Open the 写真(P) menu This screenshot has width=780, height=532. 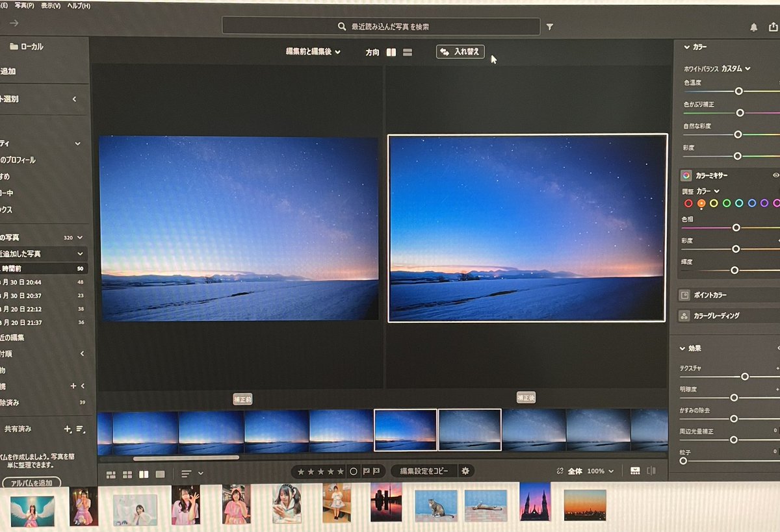(25, 5)
